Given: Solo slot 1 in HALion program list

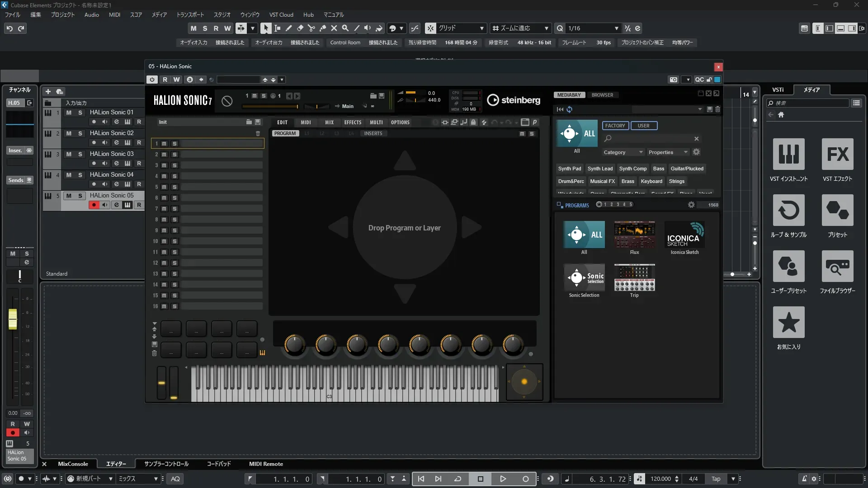Looking at the screenshot, I should point(175,144).
